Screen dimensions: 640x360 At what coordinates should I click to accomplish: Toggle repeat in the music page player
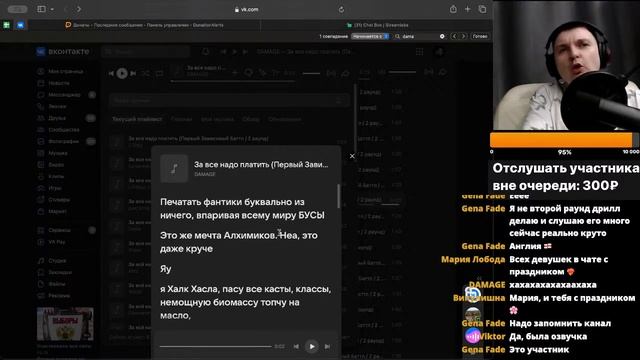[x=160, y=73]
